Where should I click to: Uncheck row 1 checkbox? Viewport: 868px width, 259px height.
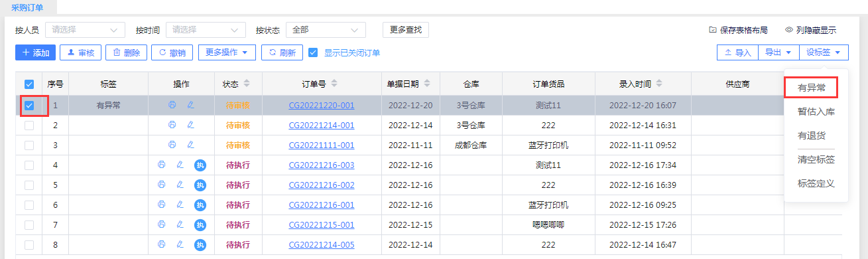coord(29,105)
